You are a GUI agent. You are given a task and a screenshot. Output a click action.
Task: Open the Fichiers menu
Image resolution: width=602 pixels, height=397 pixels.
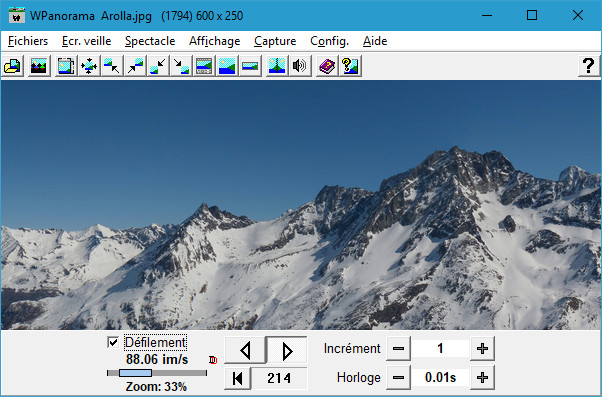pyautogui.click(x=28, y=41)
